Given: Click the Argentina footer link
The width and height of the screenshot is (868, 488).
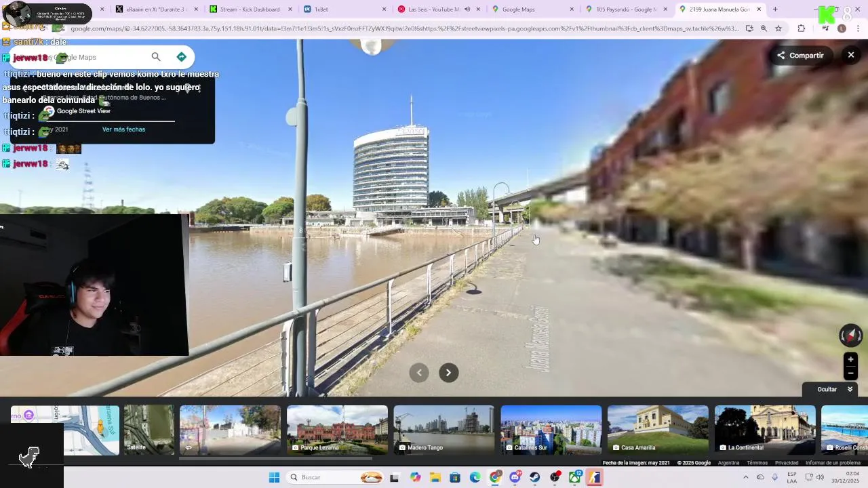Looking at the screenshot, I should [x=728, y=463].
